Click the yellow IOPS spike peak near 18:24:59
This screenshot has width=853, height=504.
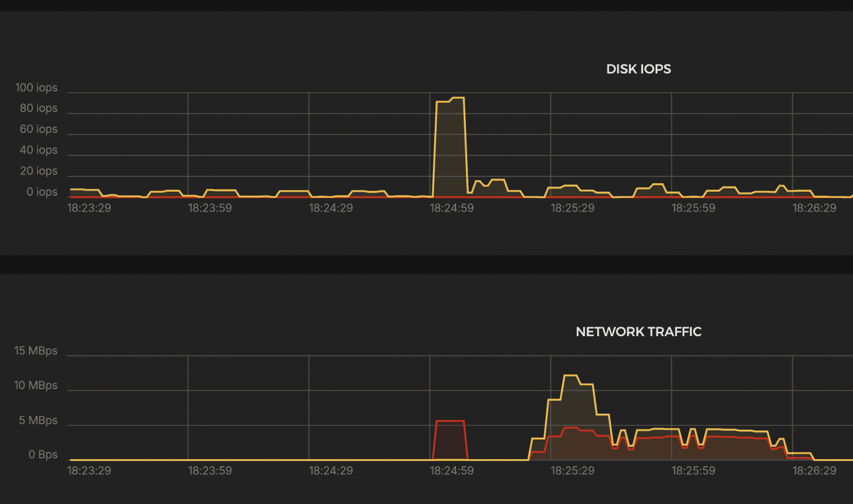457,98
